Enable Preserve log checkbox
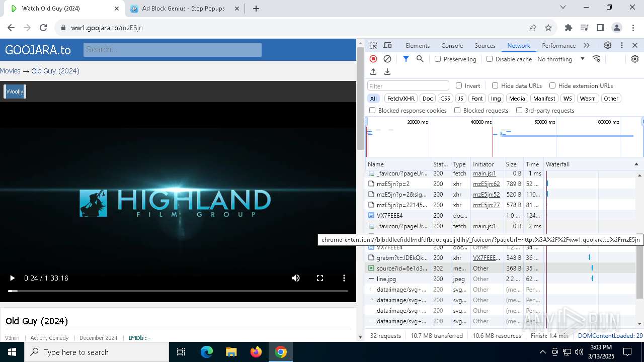 pyautogui.click(x=438, y=59)
